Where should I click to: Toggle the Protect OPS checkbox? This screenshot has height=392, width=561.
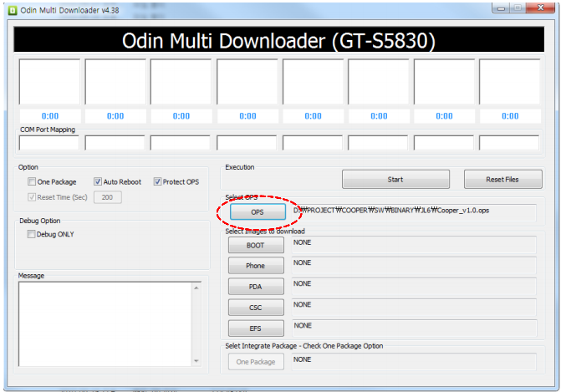(157, 181)
